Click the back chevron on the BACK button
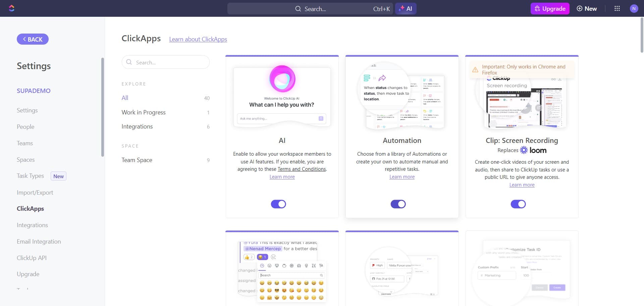 coord(24,39)
